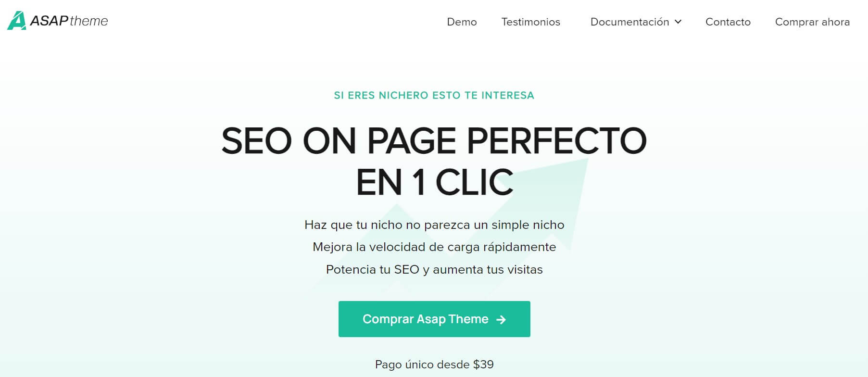Click the text "Haz que tu nicho no parezca un simple nicho"

click(434, 225)
